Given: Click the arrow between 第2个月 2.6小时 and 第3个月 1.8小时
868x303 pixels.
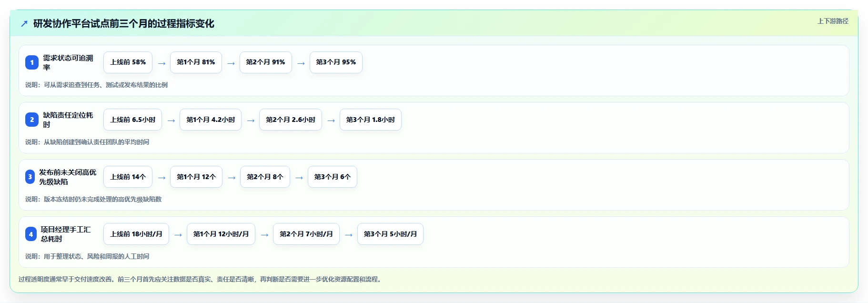Looking at the screenshot, I should pyautogui.click(x=331, y=121).
